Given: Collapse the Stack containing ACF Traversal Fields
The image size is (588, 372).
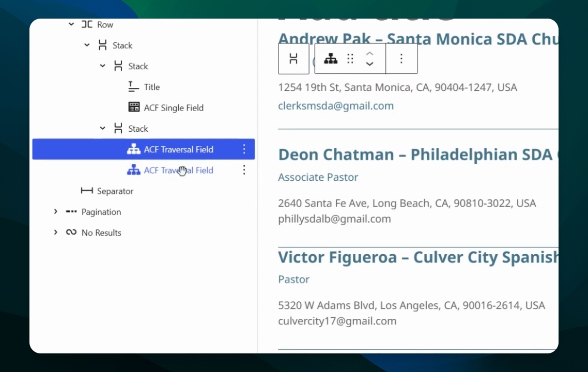Looking at the screenshot, I should [x=103, y=128].
